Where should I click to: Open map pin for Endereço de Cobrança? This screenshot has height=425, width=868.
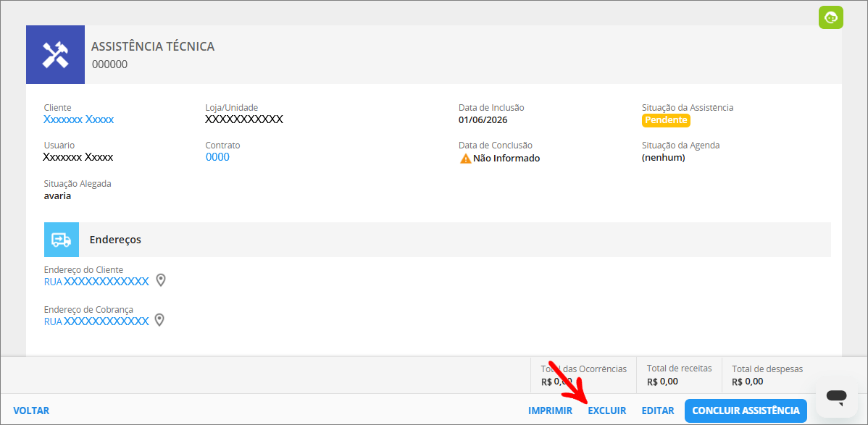tap(159, 321)
